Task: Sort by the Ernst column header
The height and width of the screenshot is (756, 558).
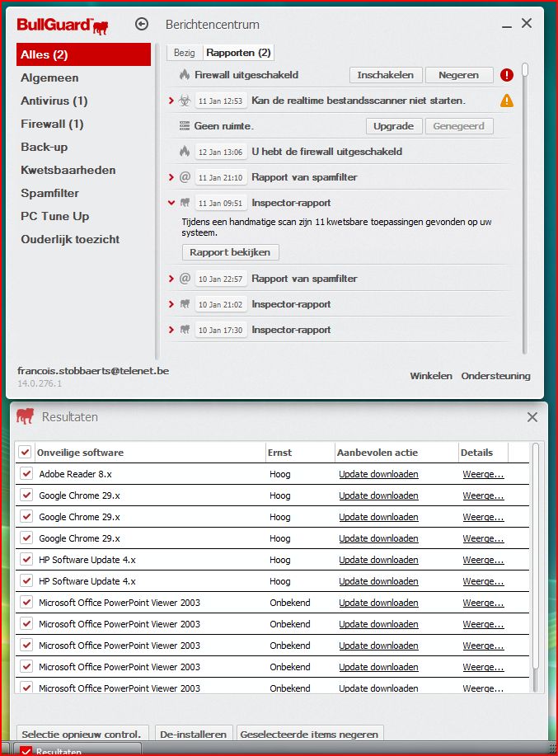Action: [300, 453]
